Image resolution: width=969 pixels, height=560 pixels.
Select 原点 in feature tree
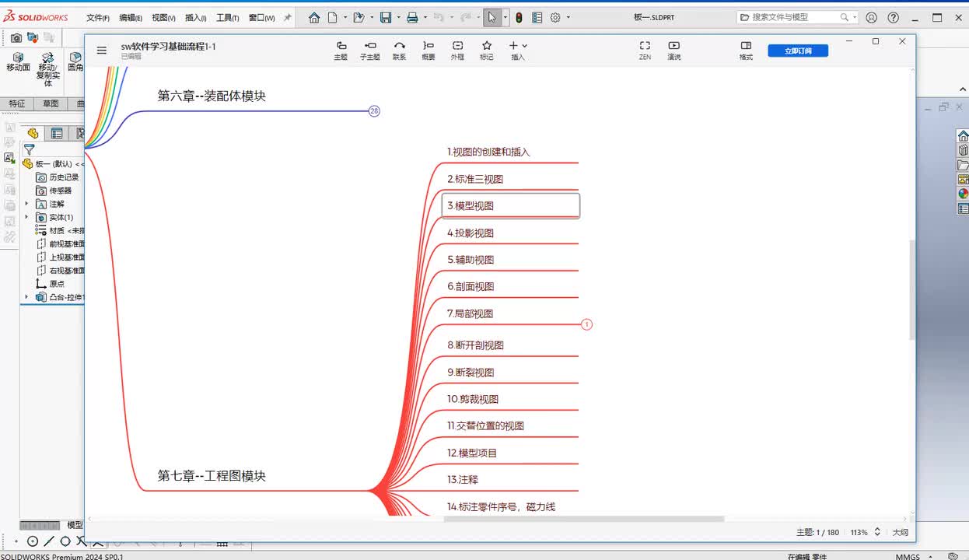[51, 284]
